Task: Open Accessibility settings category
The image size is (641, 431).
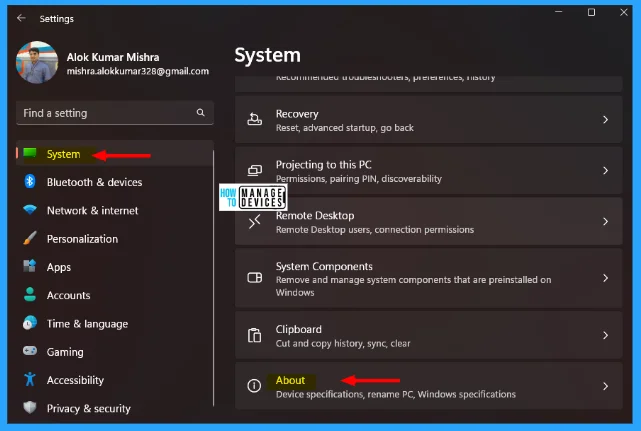Action: pos(75,380)
